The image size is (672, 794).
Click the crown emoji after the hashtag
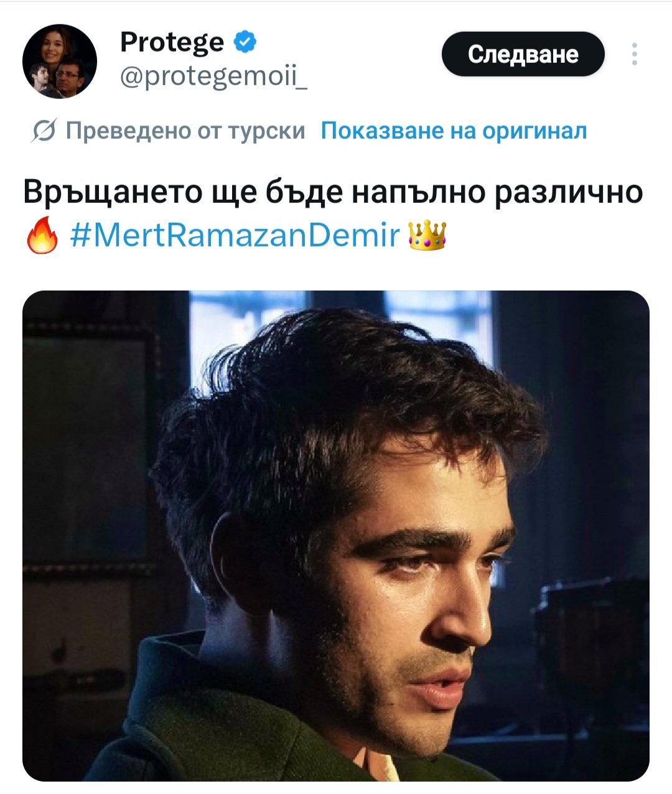(x=427, y=236)
